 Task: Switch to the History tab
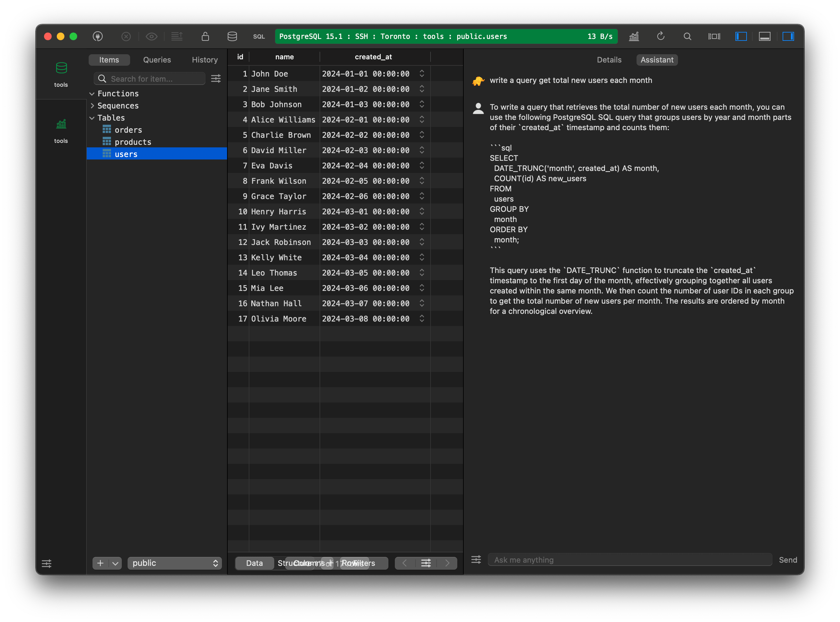[205, 60]
